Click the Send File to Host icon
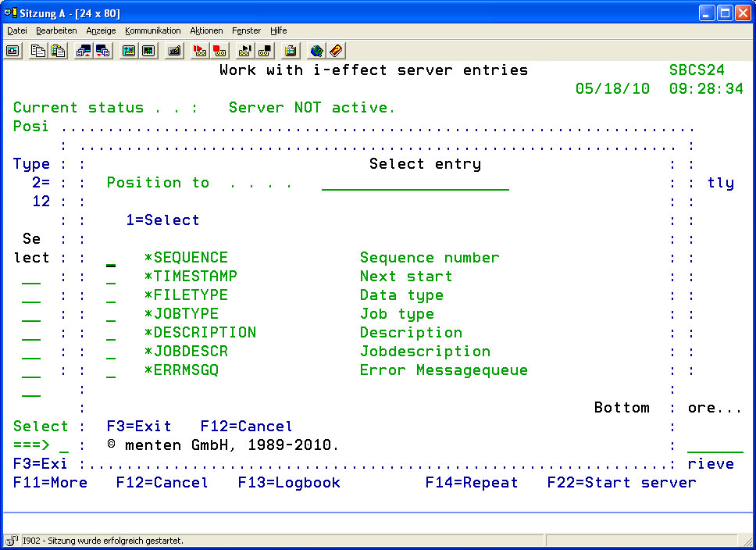This screenshot has height=550, width=756. pyautogui.click(x=84, y=51)
